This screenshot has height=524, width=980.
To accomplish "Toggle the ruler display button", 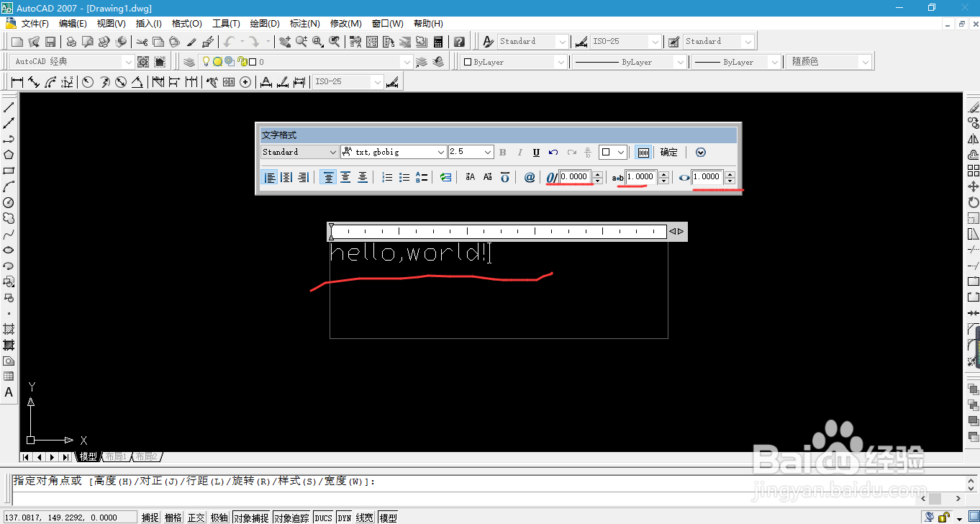I will (x=644, y=153).
